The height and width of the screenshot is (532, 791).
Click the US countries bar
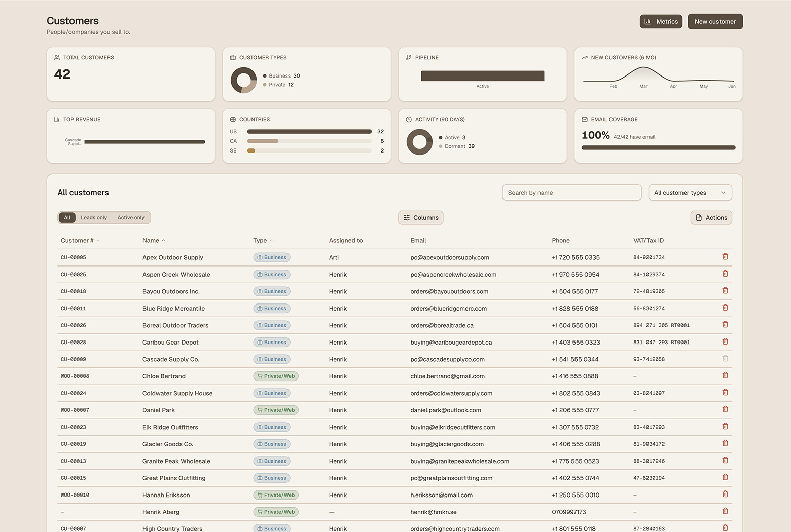(309, 132)
